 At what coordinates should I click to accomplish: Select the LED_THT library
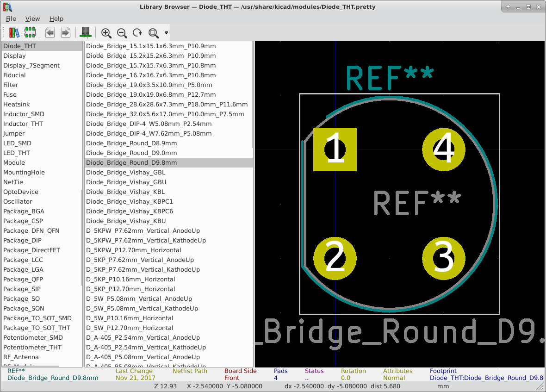pyautogui.click(x=17, y=153)
